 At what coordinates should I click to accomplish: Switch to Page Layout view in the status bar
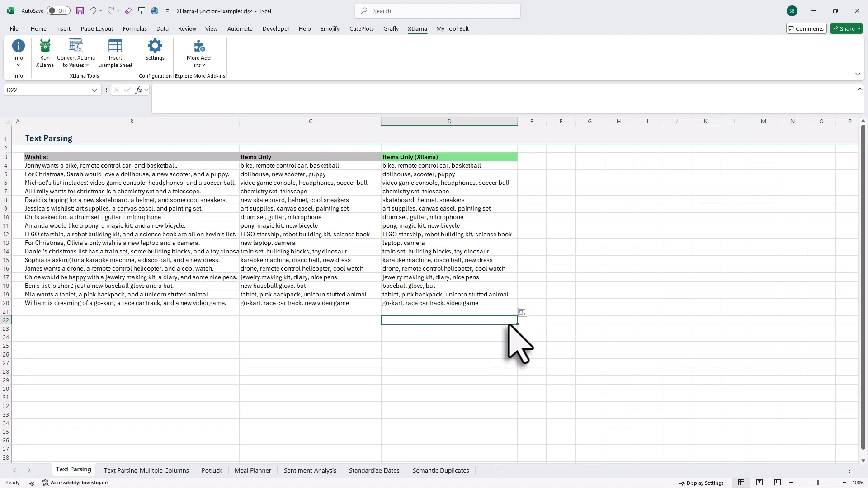(x=759, y=483)
